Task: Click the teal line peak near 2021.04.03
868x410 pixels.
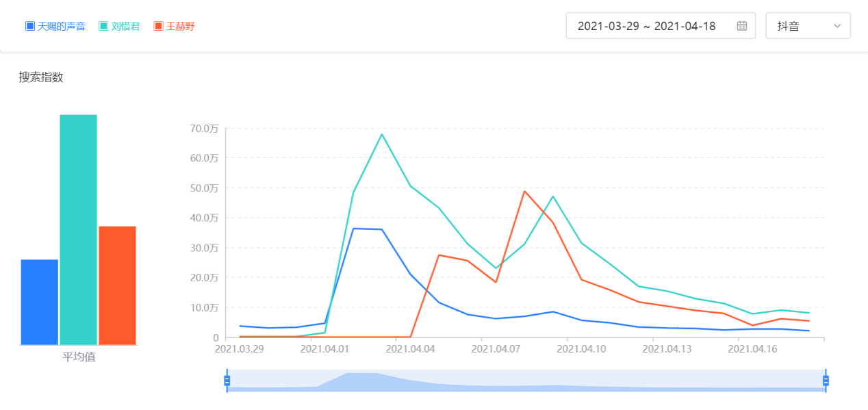Action: (382, 134)
